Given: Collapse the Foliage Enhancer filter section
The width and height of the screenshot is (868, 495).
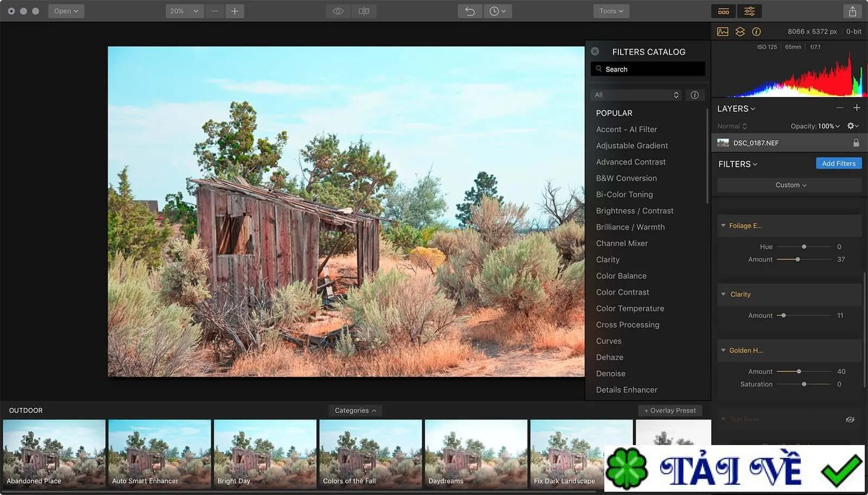Looking at the screenshot, I should pyautogui.click(x=723, y=226).
